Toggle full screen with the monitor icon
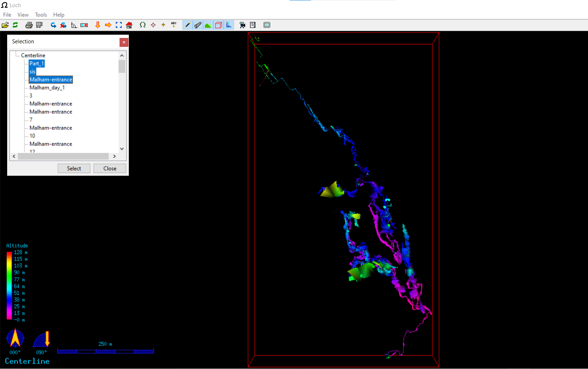This screenshot has height=369, width=588. click(267, 25)
